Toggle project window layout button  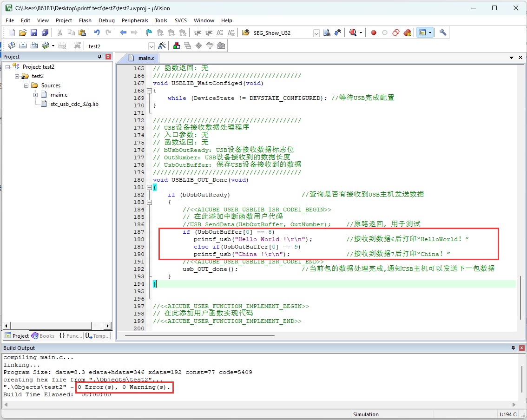(422, 33)
